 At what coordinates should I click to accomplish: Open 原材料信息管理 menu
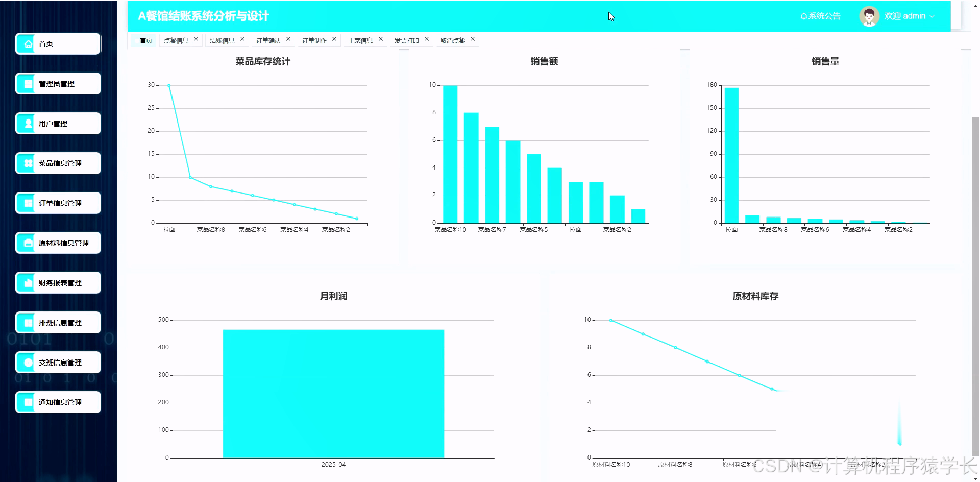[58, 243]
